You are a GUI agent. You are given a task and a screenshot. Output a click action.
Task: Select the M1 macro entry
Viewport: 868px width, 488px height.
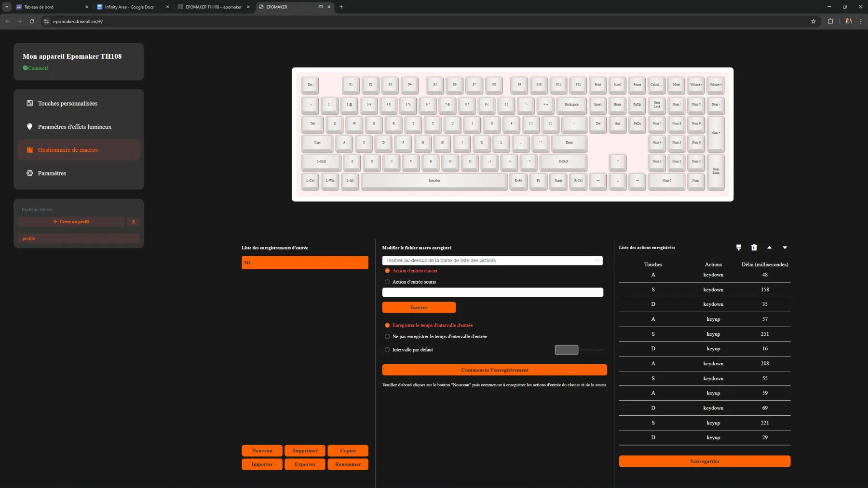point(305,263)
